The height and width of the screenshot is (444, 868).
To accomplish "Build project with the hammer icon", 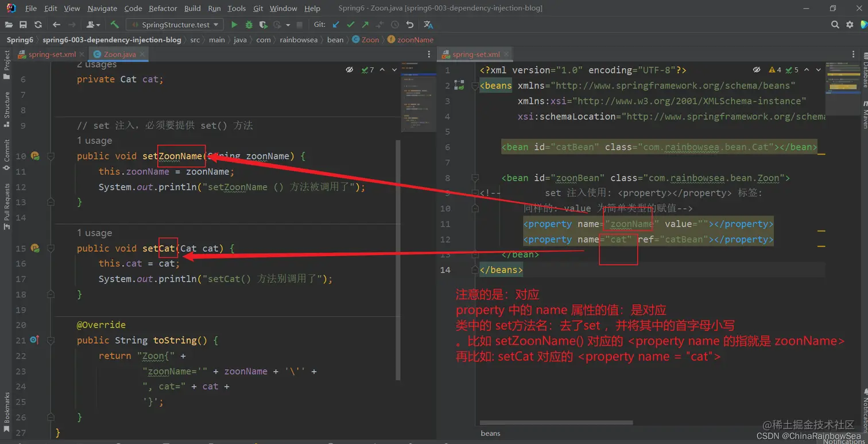I will pyautogui.click(x=115, y=25).
